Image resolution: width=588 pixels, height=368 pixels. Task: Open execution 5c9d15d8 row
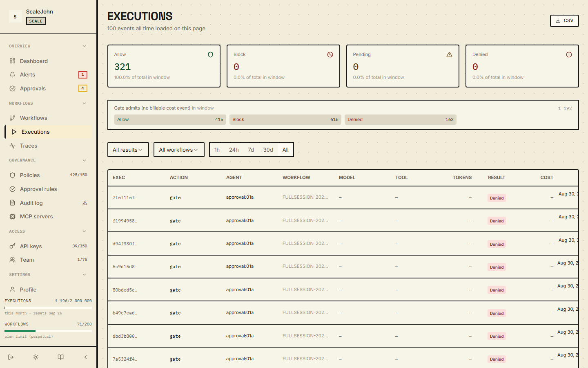click(x=343, y=267)
